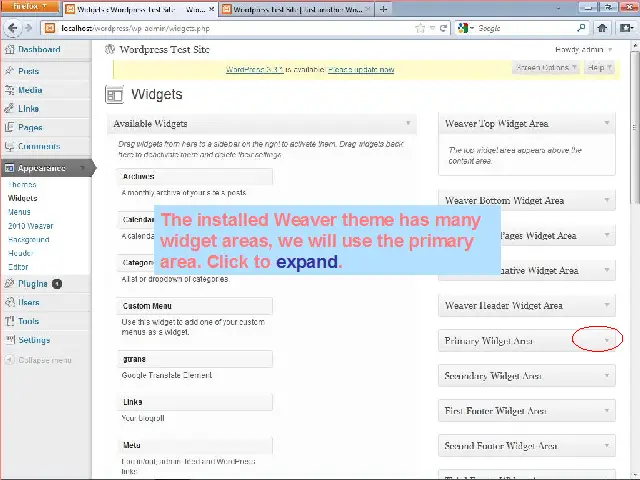Open 2010 Weaver submenu item

[31, 226]
